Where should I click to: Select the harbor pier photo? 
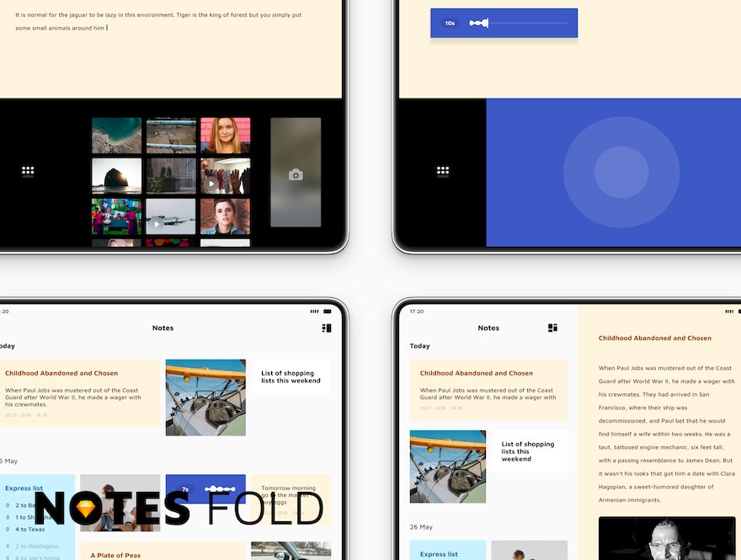(171, 136)
